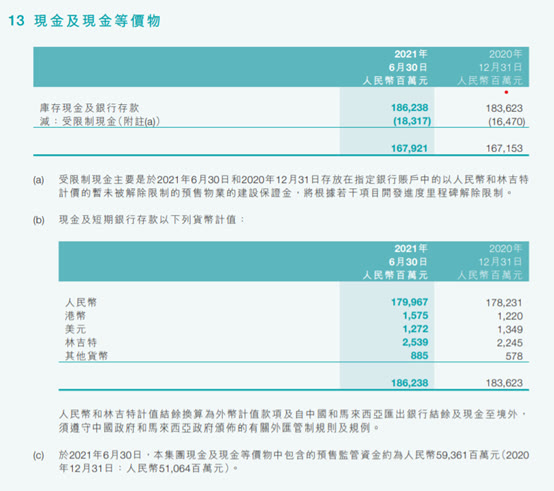
Task: Click the note (a) paragraph starting 受限制現金主要是
Action: [x=293, y=187]
